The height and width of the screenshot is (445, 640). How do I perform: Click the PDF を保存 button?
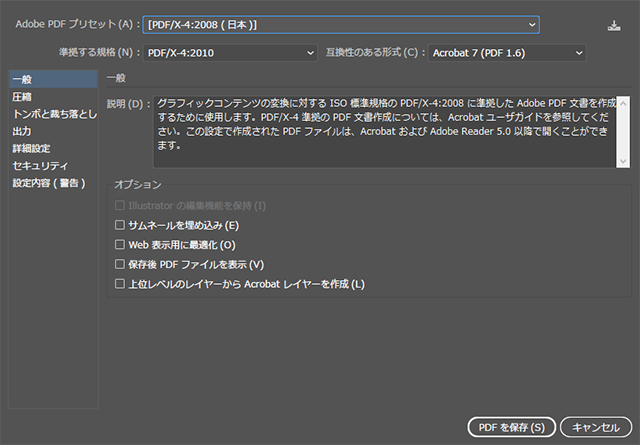511,427
